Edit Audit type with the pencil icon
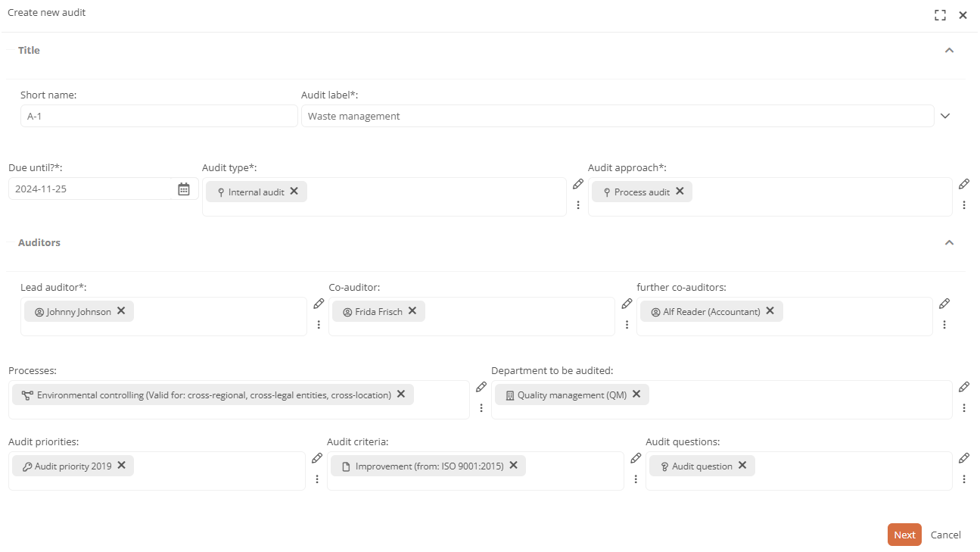This screenshot has height=552, width=980. 578,184
